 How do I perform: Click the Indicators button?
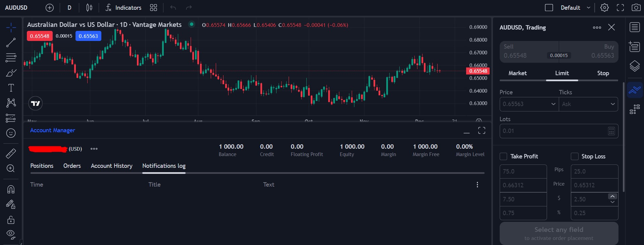point(123,8)
